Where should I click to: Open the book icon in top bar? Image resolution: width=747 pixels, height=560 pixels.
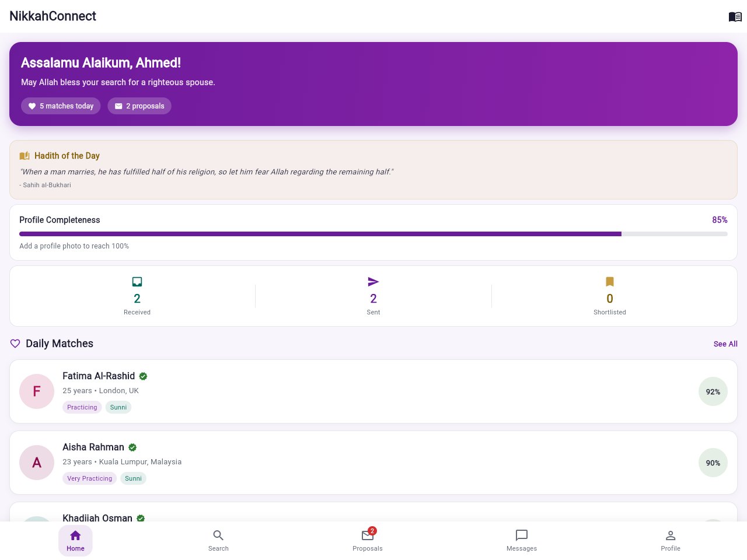click(735, 16)
